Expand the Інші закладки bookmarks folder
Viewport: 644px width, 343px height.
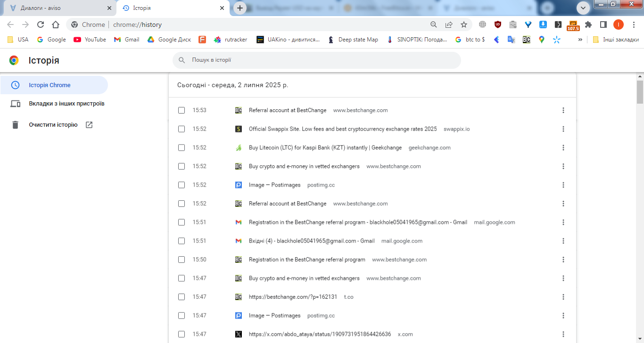pos(616,40)
